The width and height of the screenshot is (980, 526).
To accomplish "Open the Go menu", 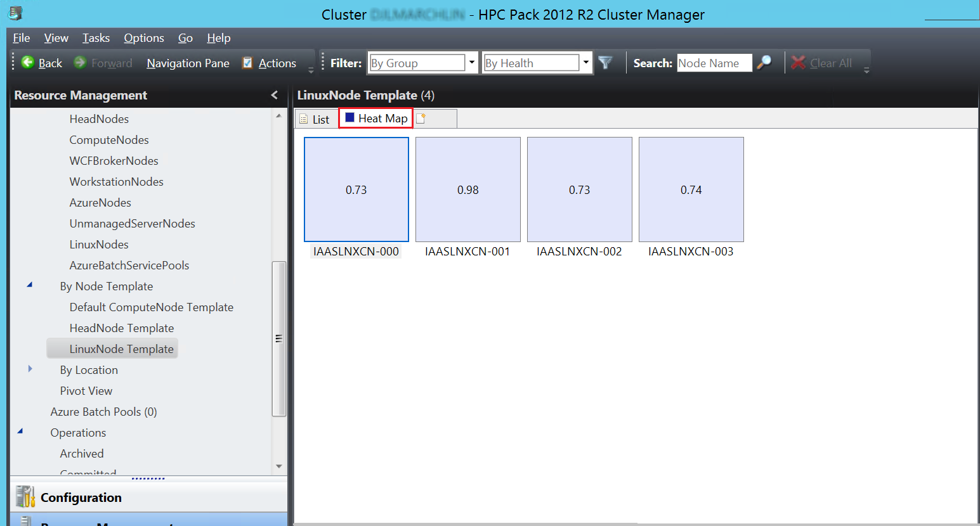I will pyautogui.click(x=185, y=38).
